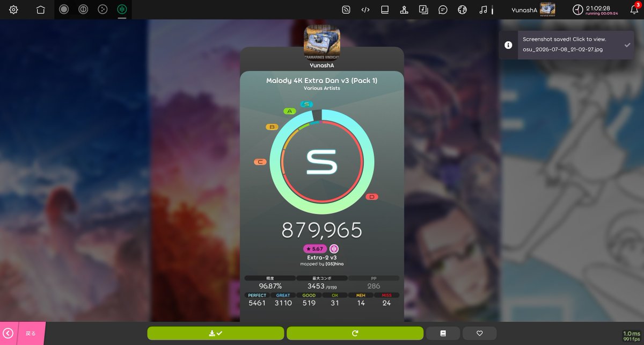
Task: Open the now playing music note icon
Action: pyautogui.click(x=484, y=10)
